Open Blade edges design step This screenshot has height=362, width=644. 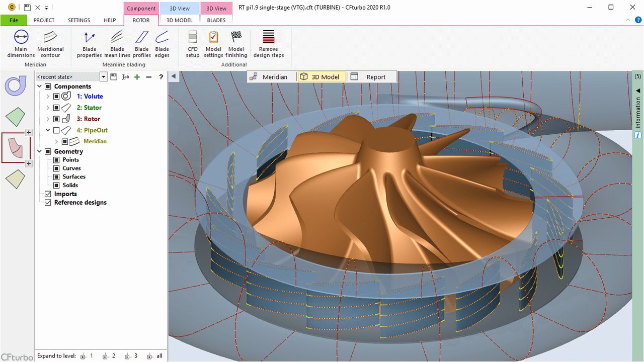[162, 44]
